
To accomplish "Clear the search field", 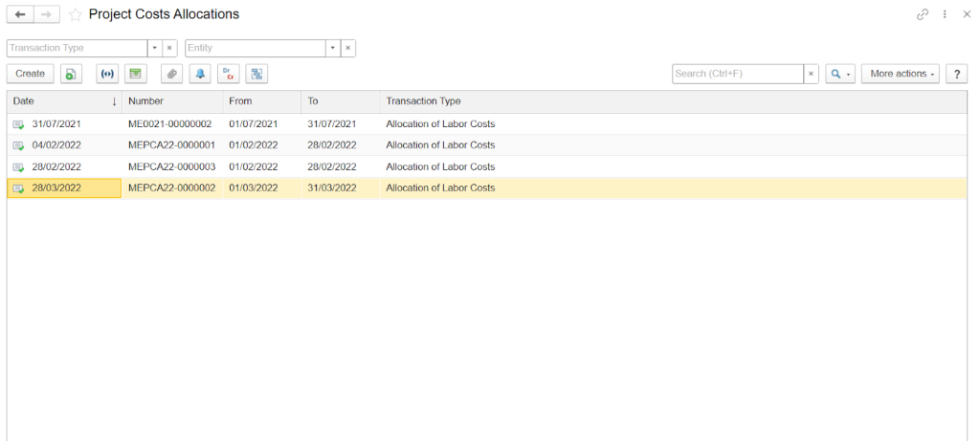I will click(811, 74).
